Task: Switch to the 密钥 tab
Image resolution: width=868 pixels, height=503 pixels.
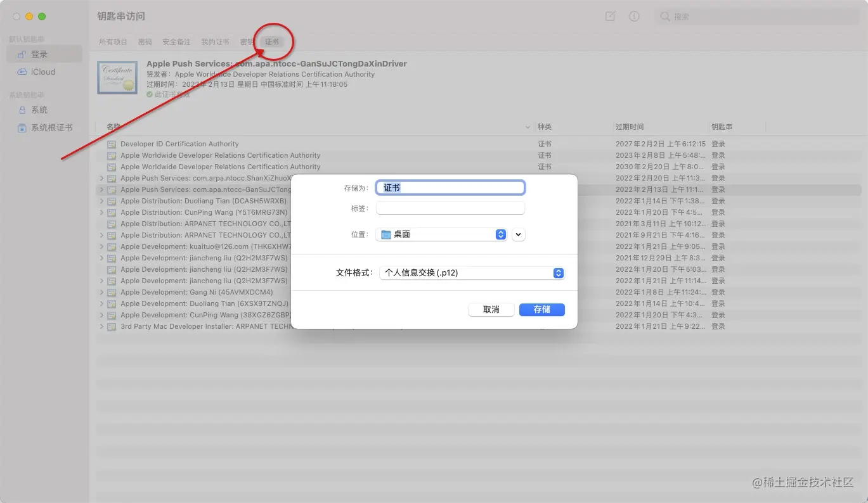Action: point(247,42)
